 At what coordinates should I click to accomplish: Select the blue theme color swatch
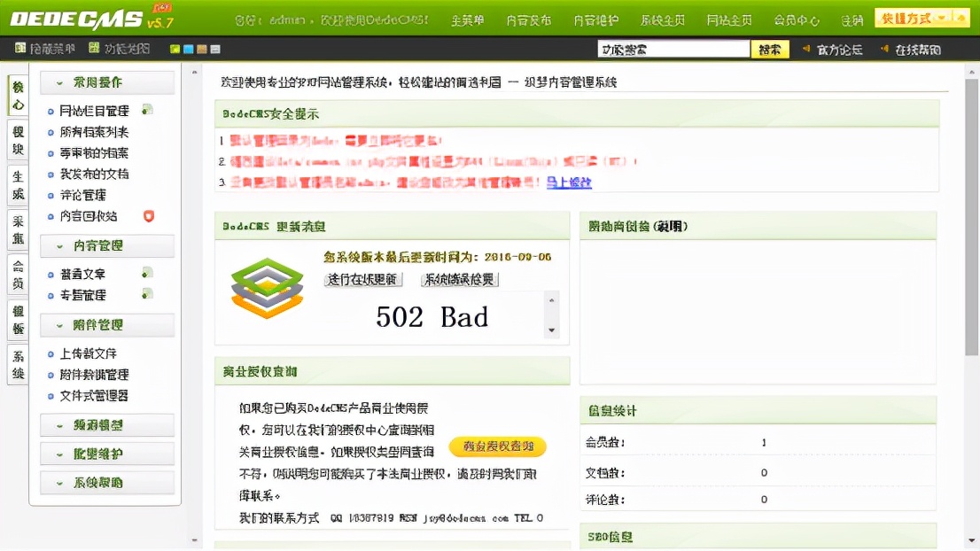(x=188, y=49)
